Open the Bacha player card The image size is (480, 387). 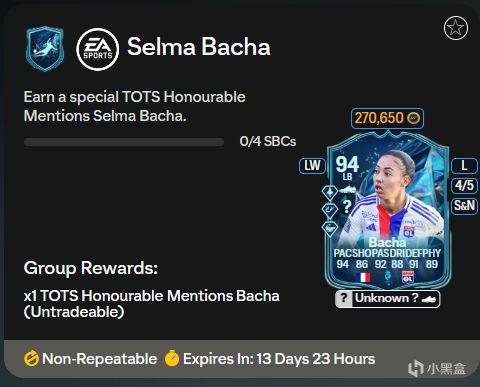pyautogui.click(x=388, y=210)
